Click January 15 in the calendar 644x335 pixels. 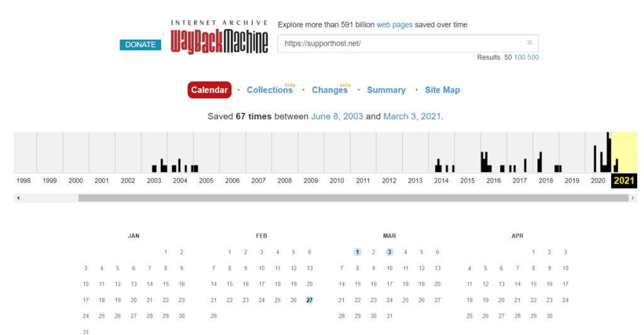point(165,283)
